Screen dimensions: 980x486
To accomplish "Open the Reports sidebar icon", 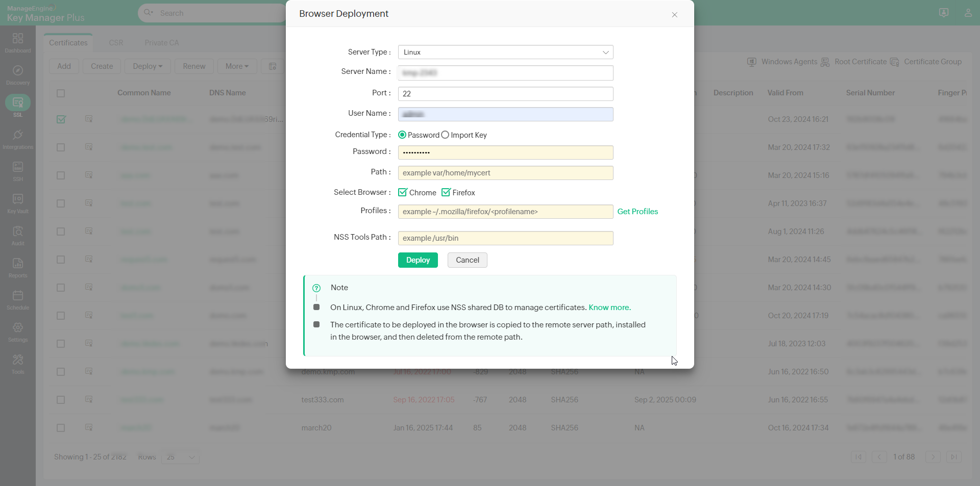I will click(18, 263).
